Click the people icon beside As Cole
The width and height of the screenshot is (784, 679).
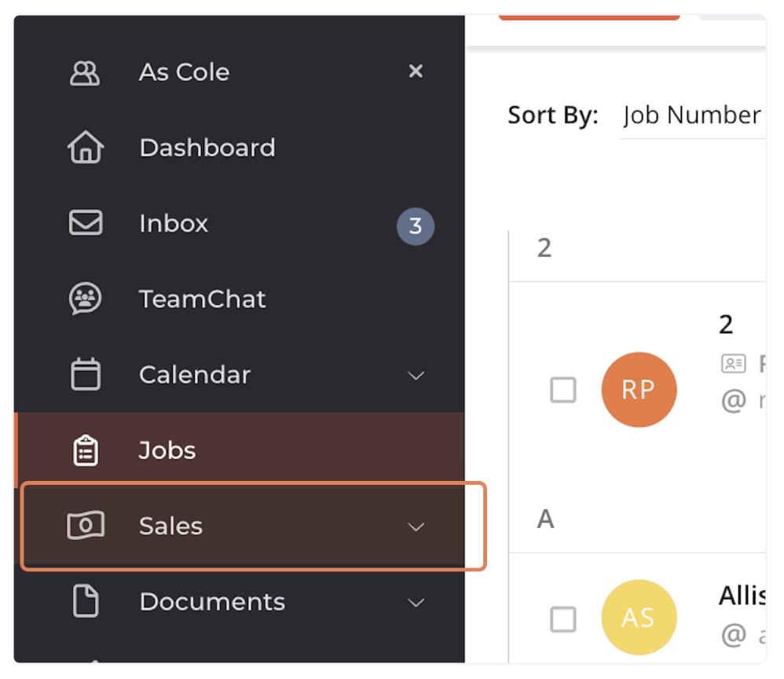pos(85,72)
